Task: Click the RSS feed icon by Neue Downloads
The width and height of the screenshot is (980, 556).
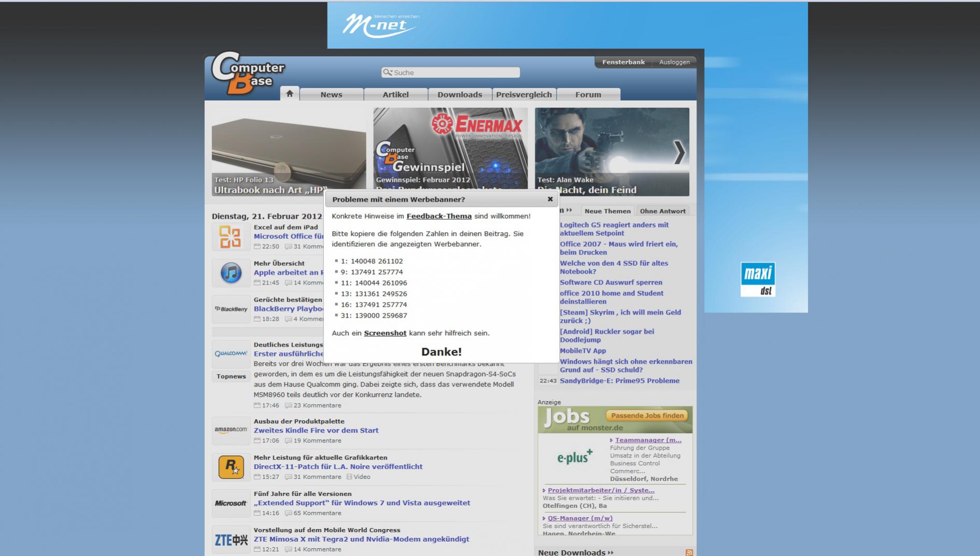Action: point(689,553)
